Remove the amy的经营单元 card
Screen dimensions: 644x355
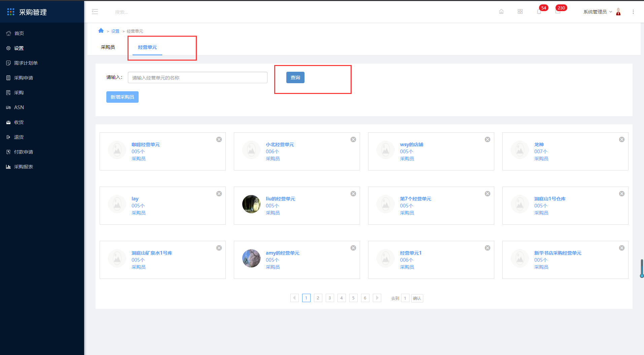coord(353,248)
